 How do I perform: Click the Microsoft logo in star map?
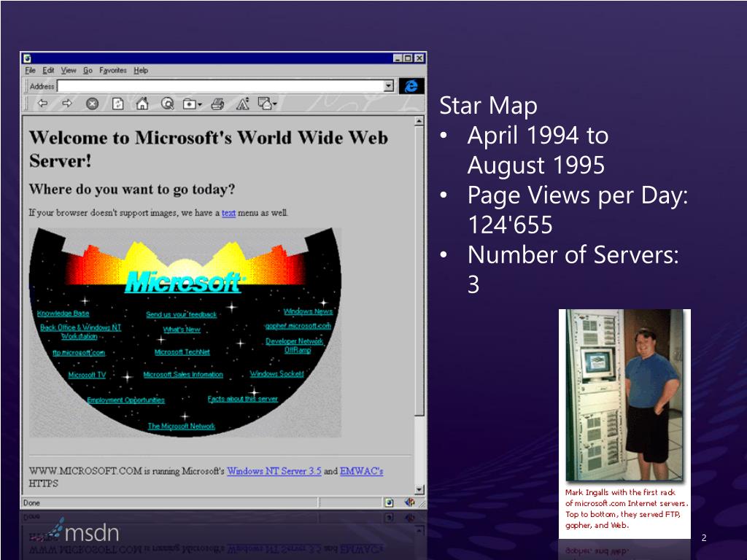[185, 282]
